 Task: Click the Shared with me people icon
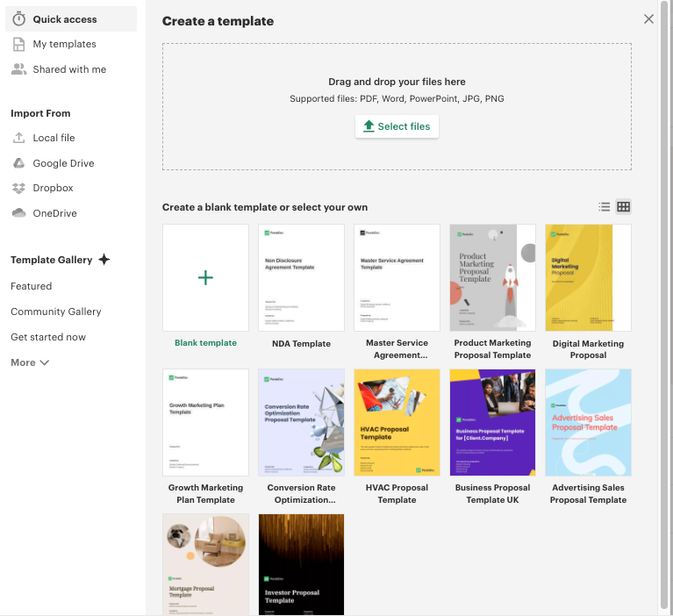19,69
